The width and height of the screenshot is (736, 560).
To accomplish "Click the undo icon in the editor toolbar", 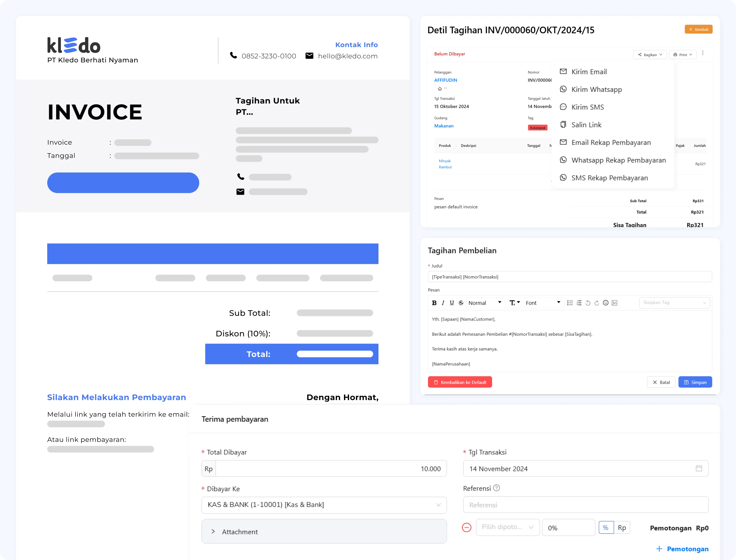I will pos(588,303).
